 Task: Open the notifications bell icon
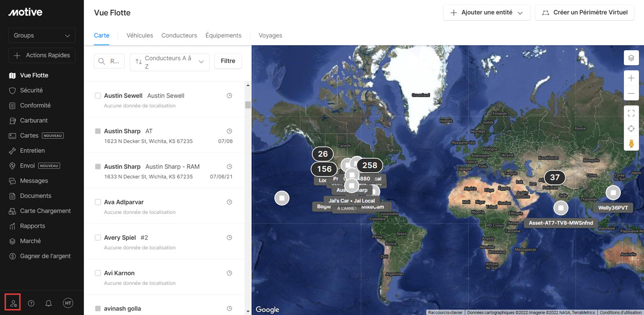[x=49, y=303]
